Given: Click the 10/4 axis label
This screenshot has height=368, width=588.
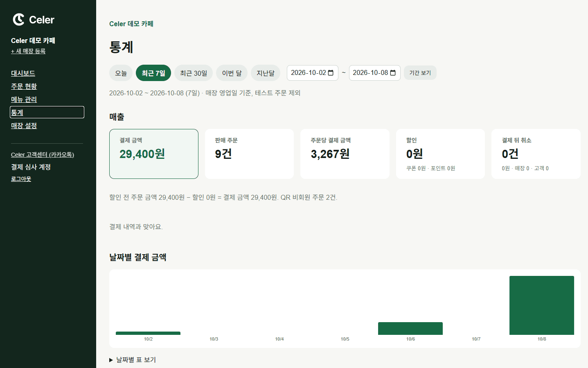Looking at the screenshot, I should point(279,339).
